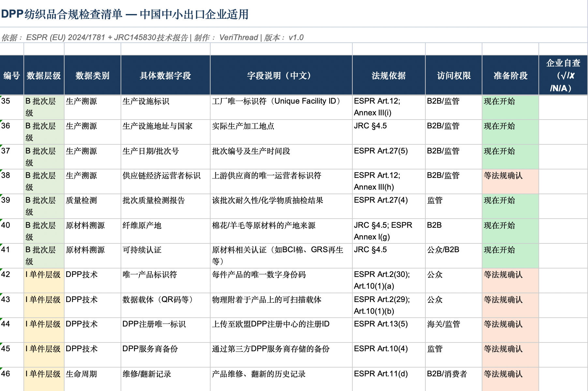
Task: Select the I 单件层级 cell in row 42
Action: [x=44, y=281]
